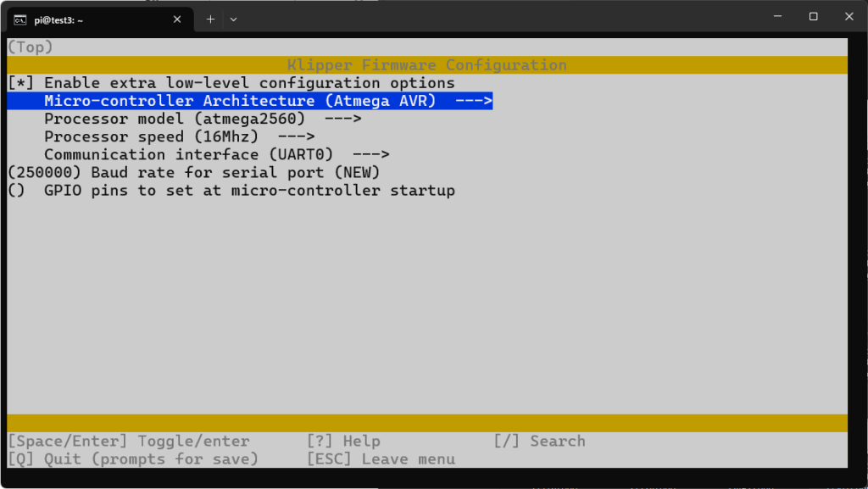Expand the Processor model atmega2560 submenu
Screen dimensions: 868x489
[x=203, y=119]
